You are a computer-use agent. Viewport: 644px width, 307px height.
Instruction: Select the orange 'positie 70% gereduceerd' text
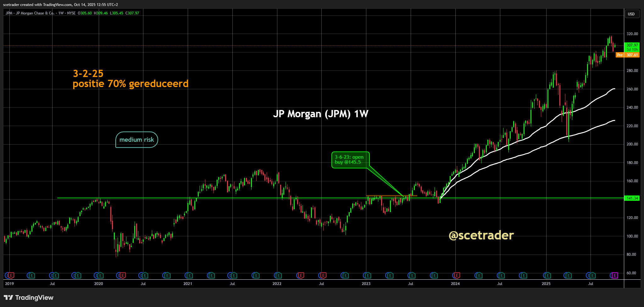click(x=130, y=84)
